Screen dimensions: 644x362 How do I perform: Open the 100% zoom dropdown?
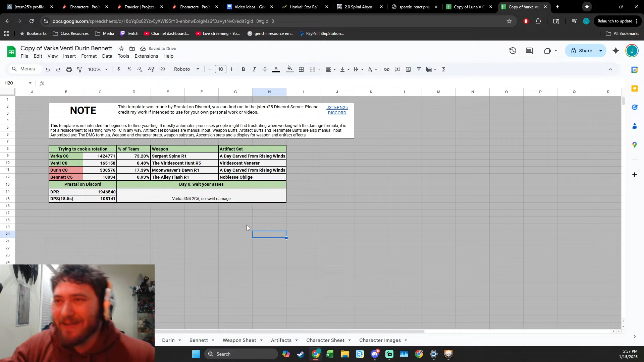[98, 69]
